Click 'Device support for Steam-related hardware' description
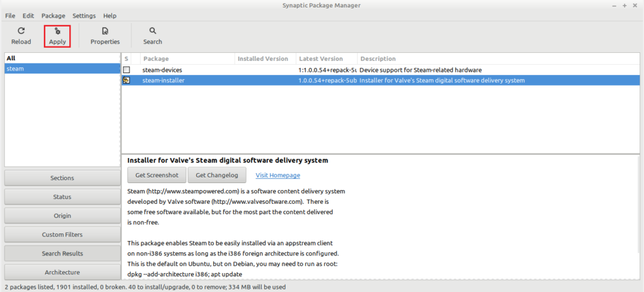Image resolution: width=644 pixels, height=292 pixels. tap(421, 70)
